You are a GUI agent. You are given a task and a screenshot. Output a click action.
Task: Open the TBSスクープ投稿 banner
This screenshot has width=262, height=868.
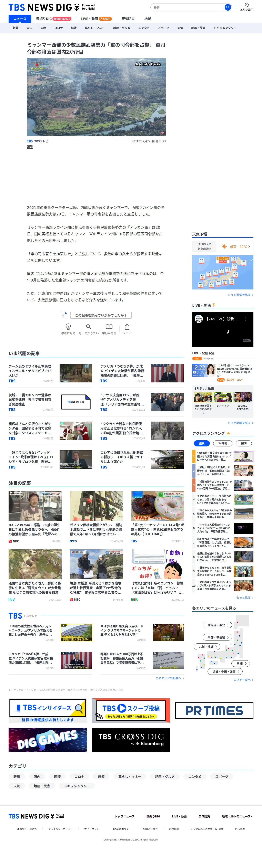coord(131,710)
